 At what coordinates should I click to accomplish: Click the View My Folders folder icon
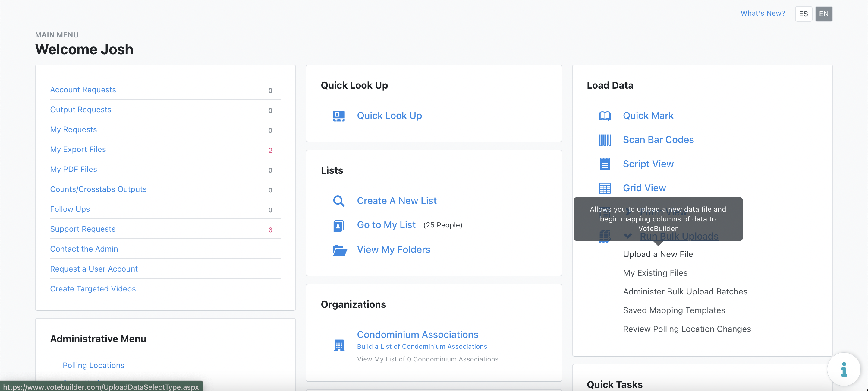pyautogui.click(x=340, y=250)
